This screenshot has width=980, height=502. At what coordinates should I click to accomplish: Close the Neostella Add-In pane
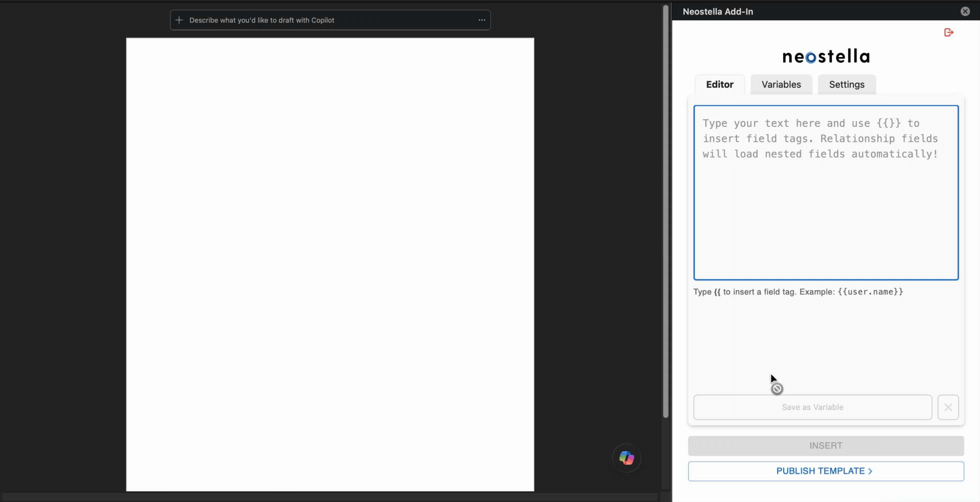[x=965, y=11]
